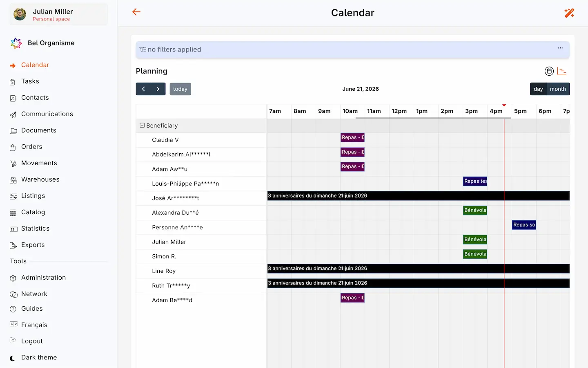Collapse the Beneficiary group

click(142, 126)
